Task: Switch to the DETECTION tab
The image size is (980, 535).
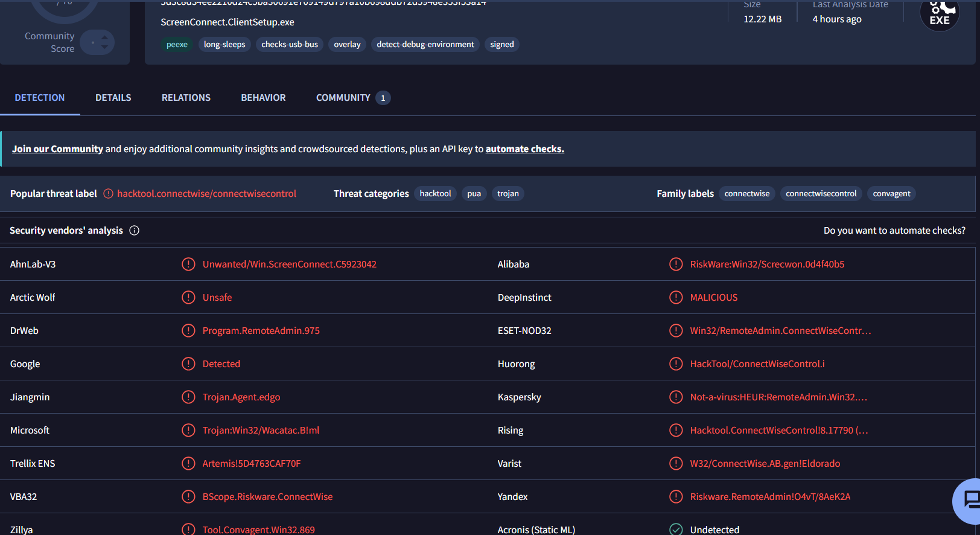Action: click(x=40, y=98)
